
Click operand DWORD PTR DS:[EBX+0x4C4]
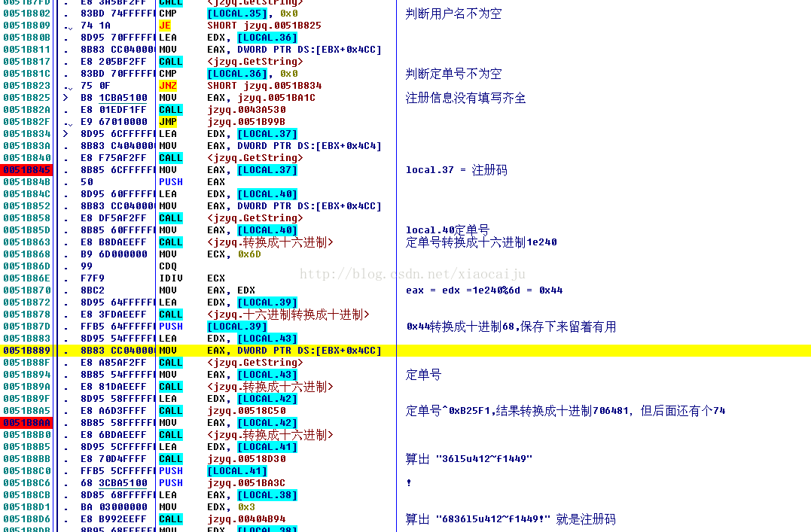point(309,146)
